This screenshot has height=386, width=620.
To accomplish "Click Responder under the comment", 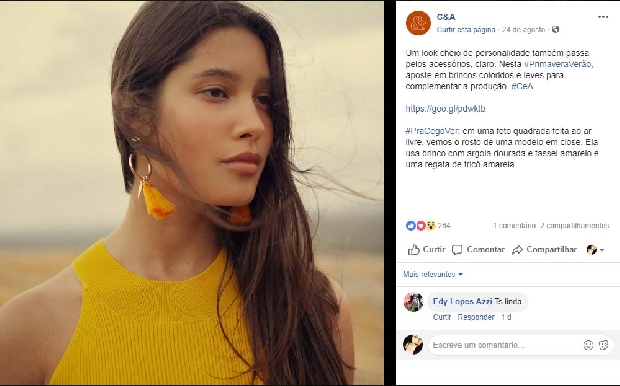I will (x=476, y=317).
